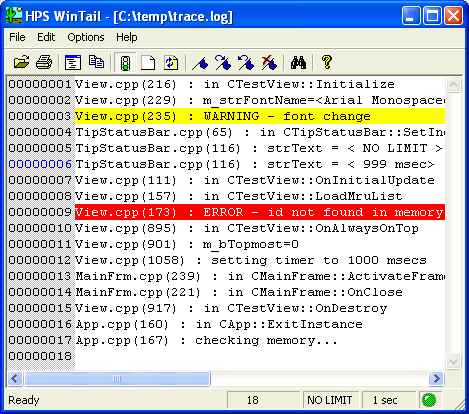Click the open file folder icon

point(22,62)
